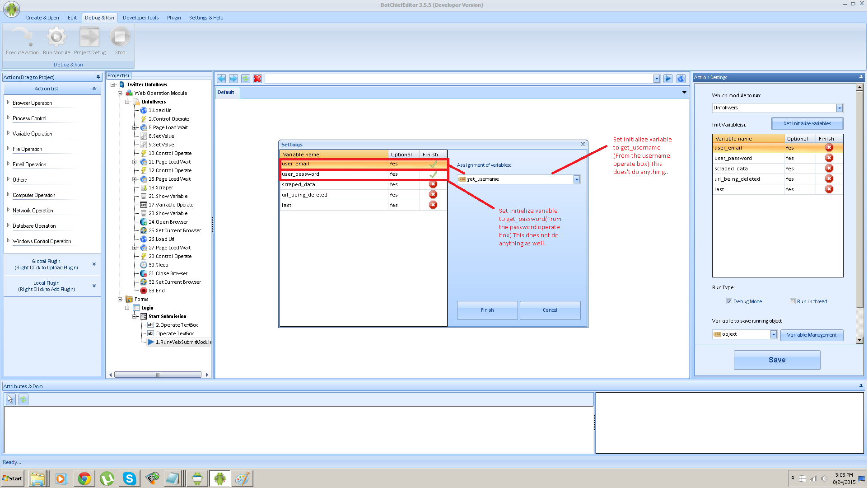Open the Unfollwers module dropdown
The width and height of the screenshot is (868, 488).
839,108
